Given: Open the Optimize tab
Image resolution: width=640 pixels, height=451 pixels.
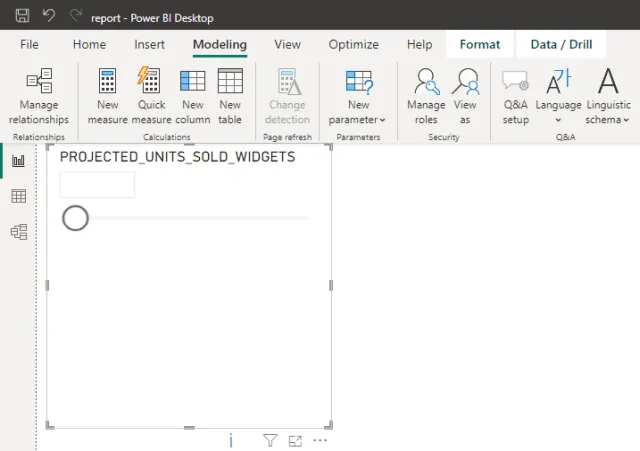Looking at the screenshot, I should click(x=353, y=44).
